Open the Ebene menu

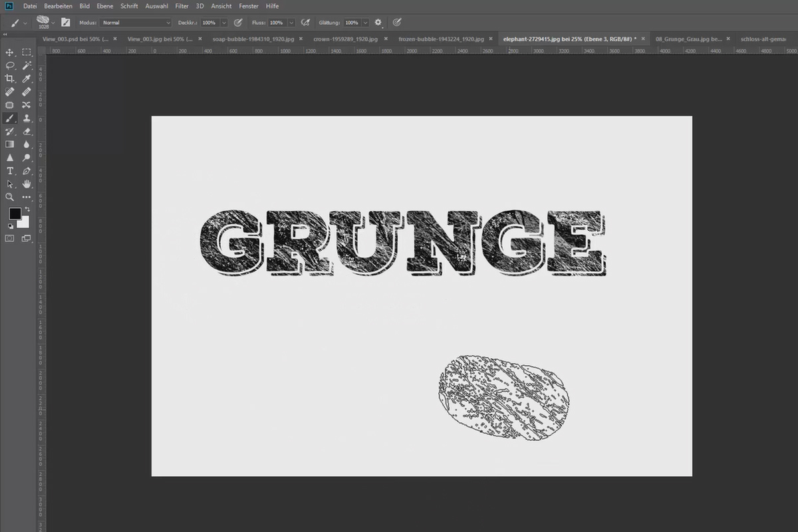[x=105, y=6]
